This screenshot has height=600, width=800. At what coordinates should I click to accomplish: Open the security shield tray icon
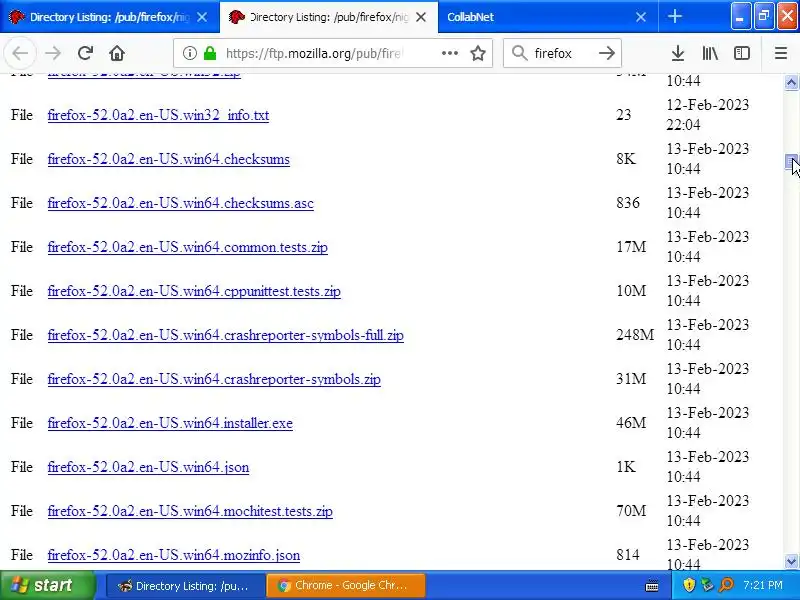tap(689, 585)
